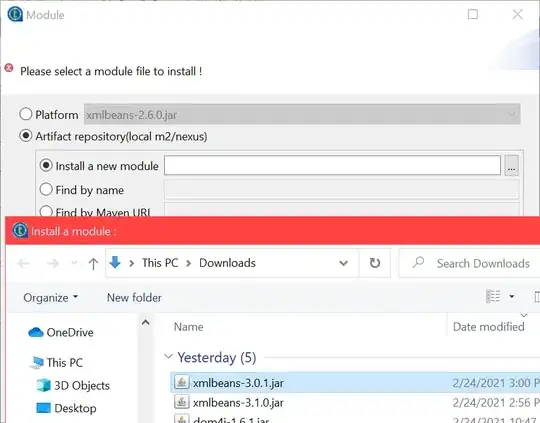The height and width of the screenshot is (423, 540).
Task: Click the OneDrive cloud icon in sidebar
Action: click(x=35, y=332)
